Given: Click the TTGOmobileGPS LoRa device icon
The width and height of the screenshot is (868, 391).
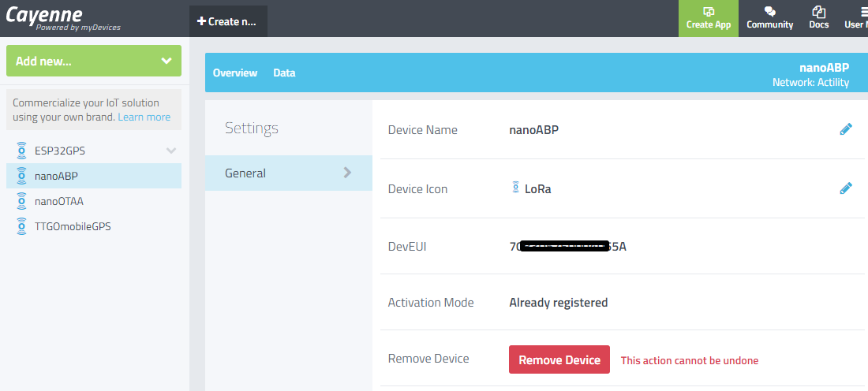Looking at the screenshot, I should pos(21,227).
